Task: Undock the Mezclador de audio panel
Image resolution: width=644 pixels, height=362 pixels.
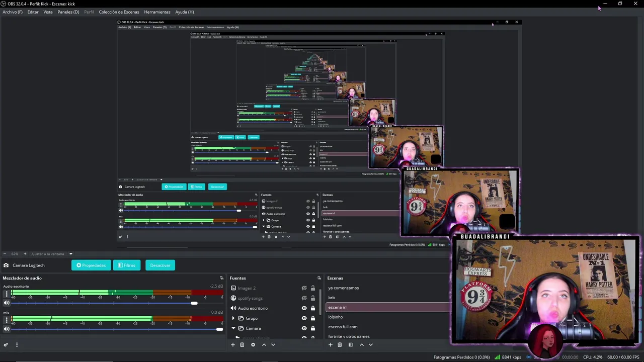Action: 221,278
